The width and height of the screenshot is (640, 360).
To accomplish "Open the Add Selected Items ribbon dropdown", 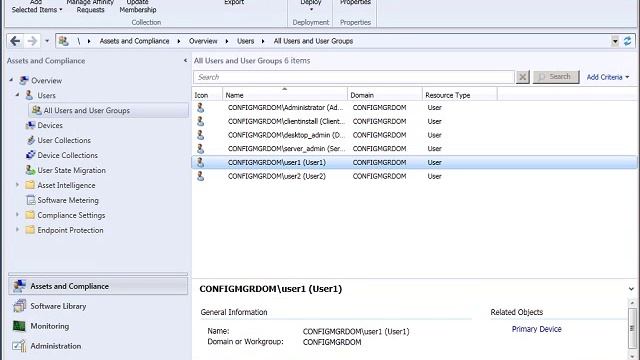I will coord(37,7).
